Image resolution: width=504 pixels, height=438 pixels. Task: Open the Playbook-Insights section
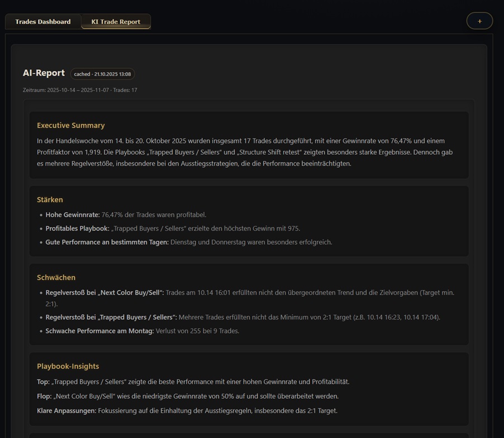coord(68,366)
